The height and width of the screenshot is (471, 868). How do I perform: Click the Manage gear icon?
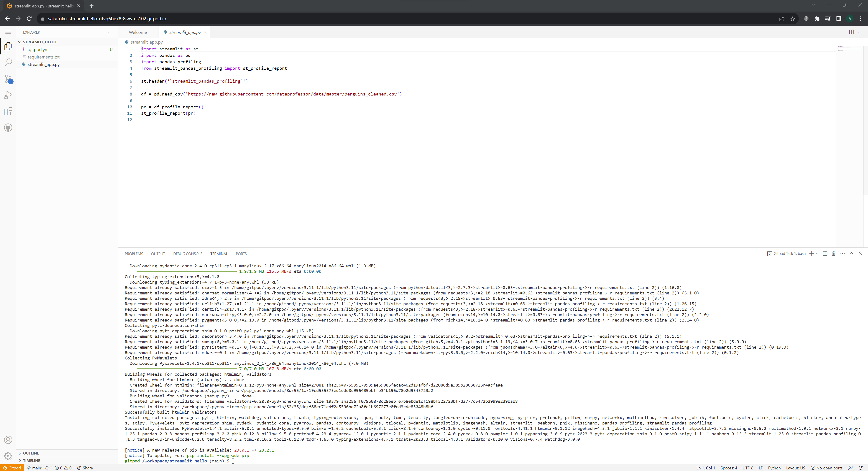click(8, 456)
